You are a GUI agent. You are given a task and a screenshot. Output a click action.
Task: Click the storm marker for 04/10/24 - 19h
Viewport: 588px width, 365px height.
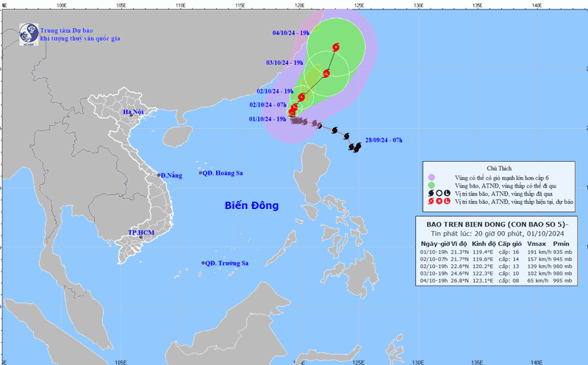coord(337,47)
